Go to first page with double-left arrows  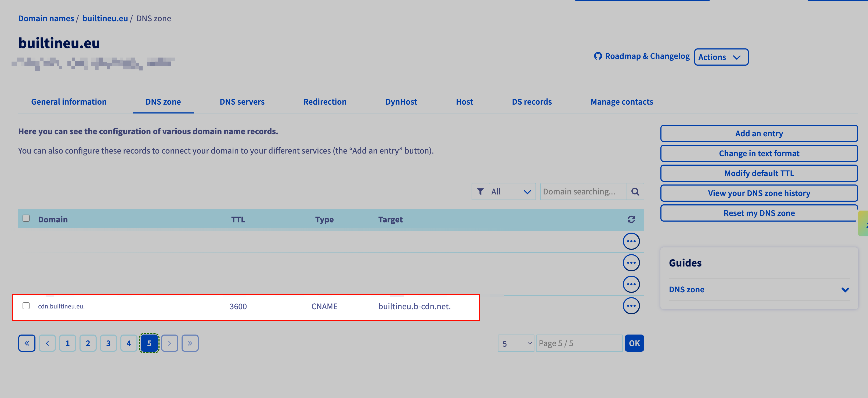tap(27, 343)
